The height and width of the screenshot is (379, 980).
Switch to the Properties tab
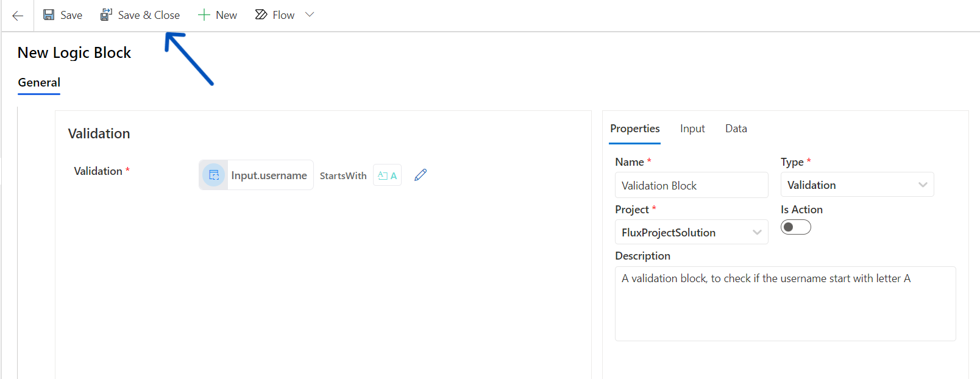point(634,129)
